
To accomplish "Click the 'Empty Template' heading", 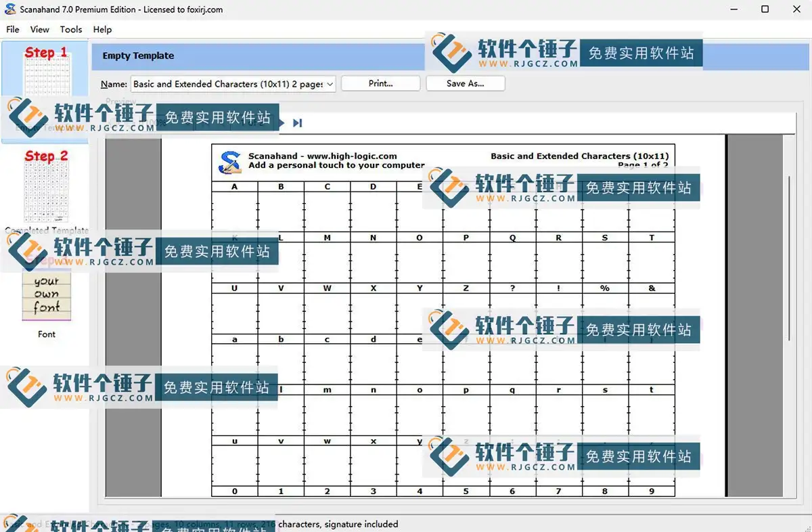I will (x=138, y=56).
